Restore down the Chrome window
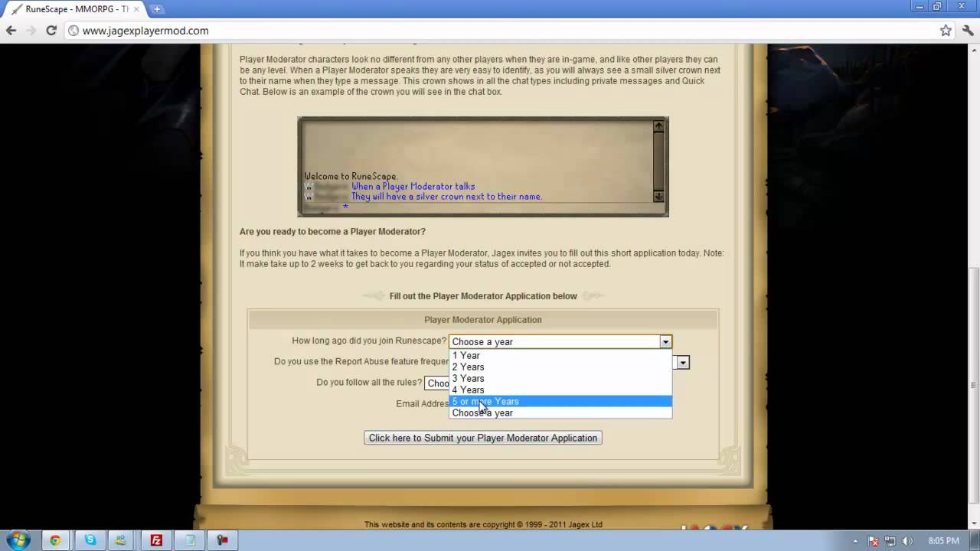This screenshot has height=551, width=980. pyautogui.click(x=937, y=7)
